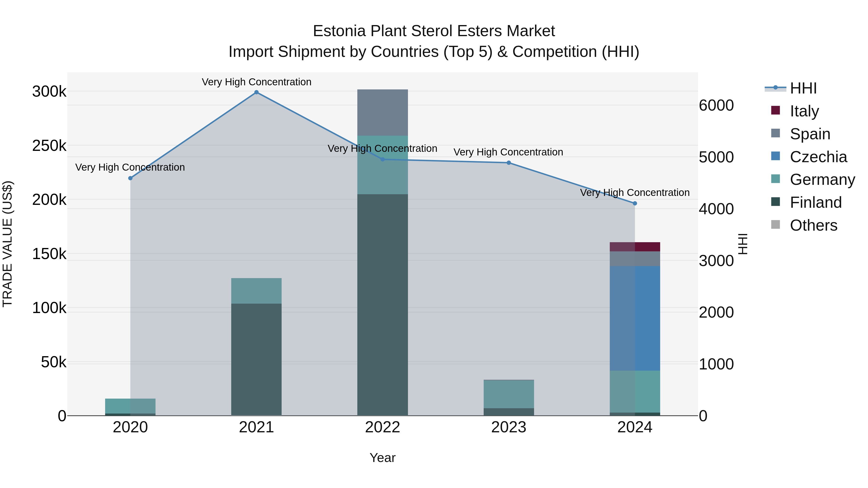The height and width of the screenshot is (488, 868).
Task: Select the Finland bar segment in 2023
Action: click(509, 412)
